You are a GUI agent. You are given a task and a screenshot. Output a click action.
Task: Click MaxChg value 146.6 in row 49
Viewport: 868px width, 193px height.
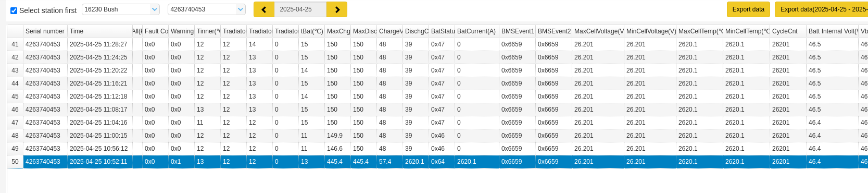(x=338, y=149)
